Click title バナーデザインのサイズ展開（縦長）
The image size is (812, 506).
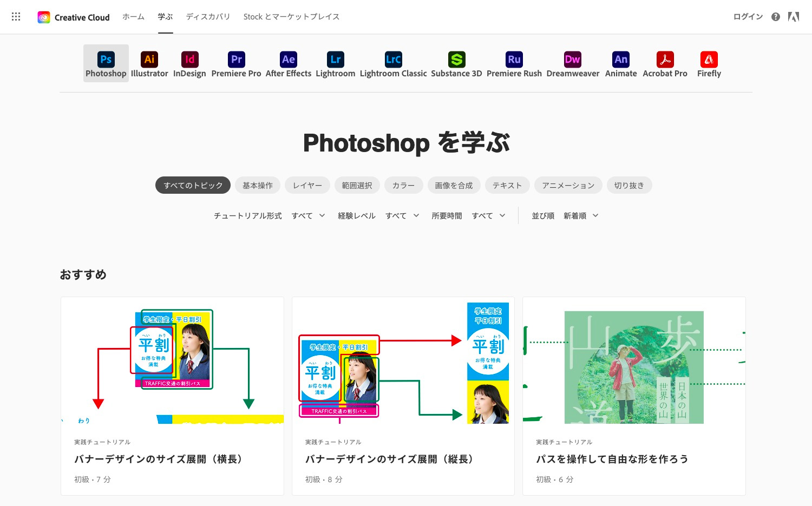tap(389, 459)
